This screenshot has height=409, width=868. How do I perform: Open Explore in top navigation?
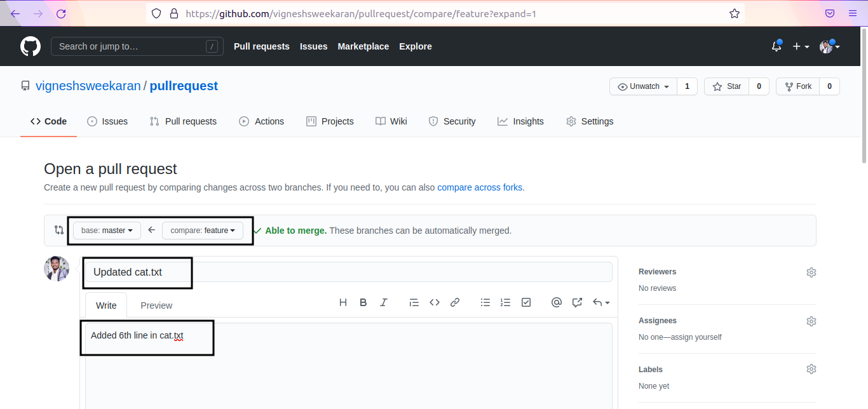coord(416,46)
